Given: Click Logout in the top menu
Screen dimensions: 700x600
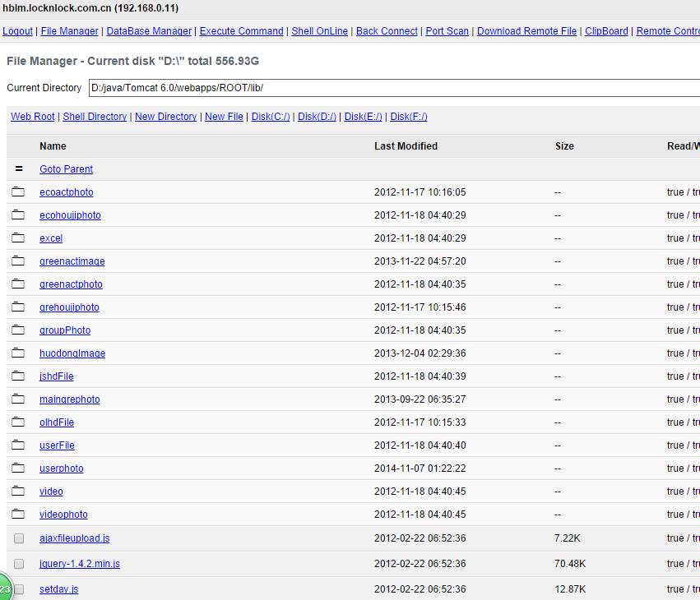Looking at the screenshot, I should [17, 31].
